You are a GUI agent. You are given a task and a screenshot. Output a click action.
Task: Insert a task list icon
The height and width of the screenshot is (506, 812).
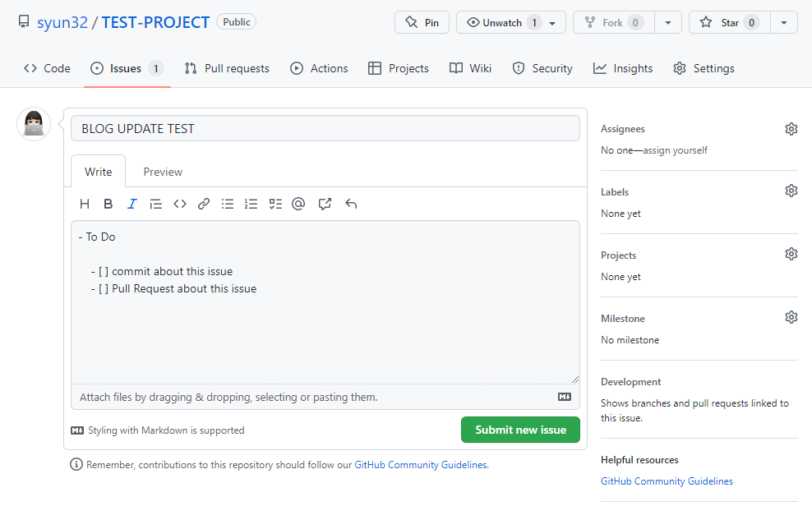click(275, 204)
